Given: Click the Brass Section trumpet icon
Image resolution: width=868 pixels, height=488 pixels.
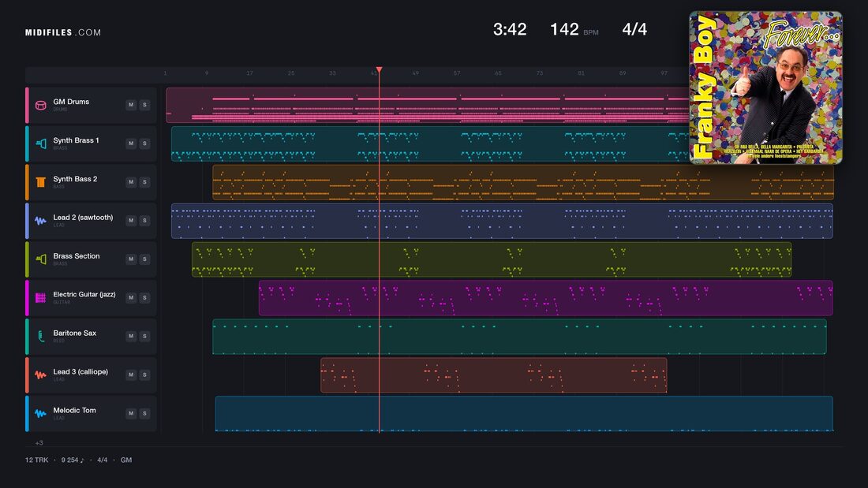Looking at the screenshot, I should (x=40, y=259).
